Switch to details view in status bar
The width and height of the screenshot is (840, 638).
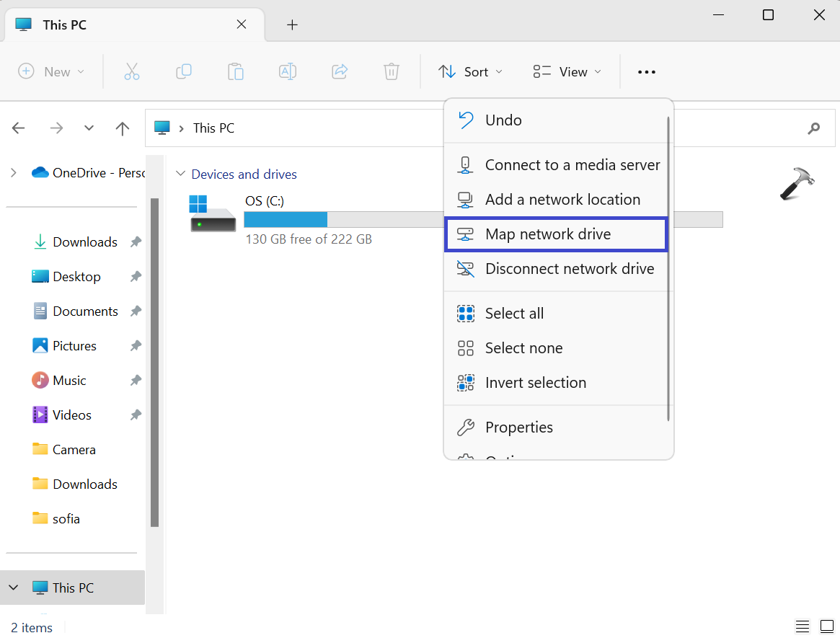(803, 626)
